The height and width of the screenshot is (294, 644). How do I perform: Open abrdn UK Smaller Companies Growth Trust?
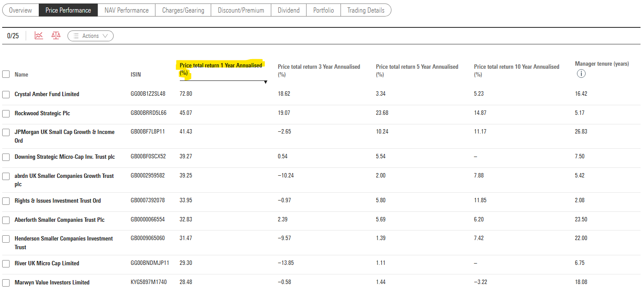pos(64,180)
